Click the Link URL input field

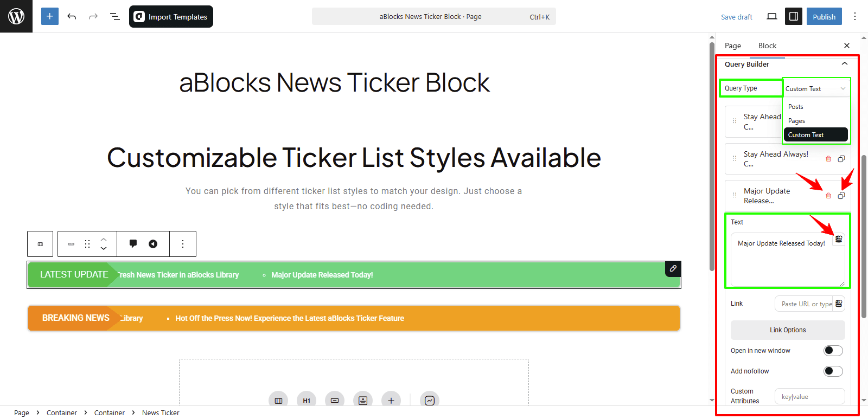pos(805,304)
